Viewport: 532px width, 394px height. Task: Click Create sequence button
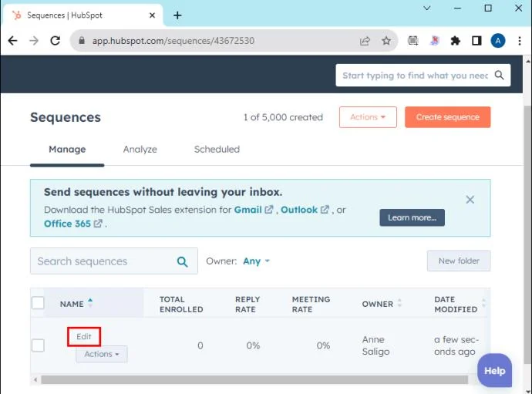(447, 117)
